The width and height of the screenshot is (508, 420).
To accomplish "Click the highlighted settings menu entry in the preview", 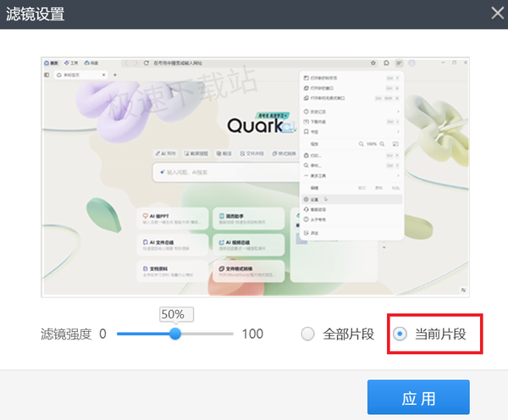I will [x=352, y=199].
